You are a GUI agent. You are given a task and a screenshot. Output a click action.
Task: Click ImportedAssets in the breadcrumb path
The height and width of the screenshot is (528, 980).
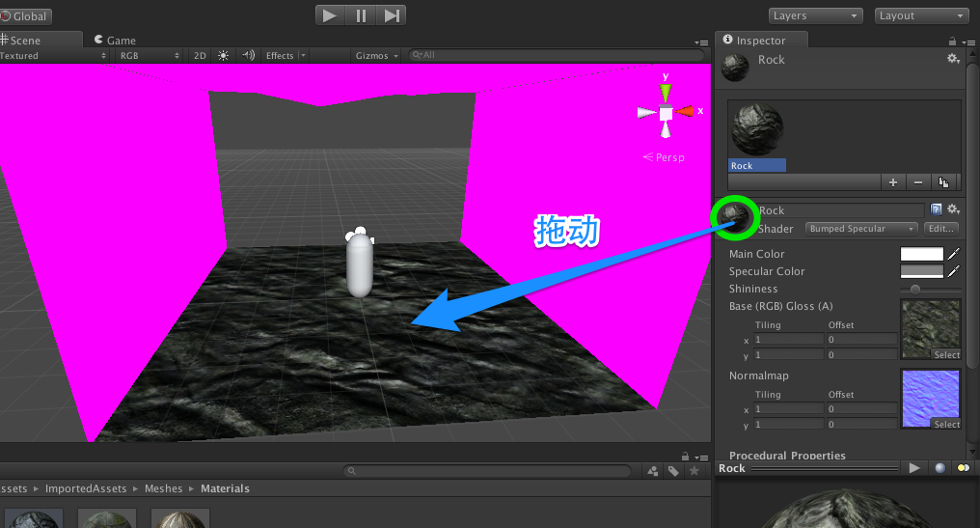(x=86, y=488)
